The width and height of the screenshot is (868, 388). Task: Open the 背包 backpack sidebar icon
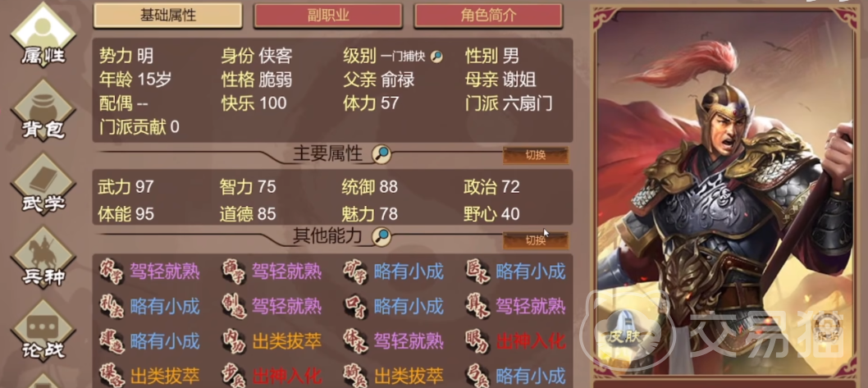(43, 109)
